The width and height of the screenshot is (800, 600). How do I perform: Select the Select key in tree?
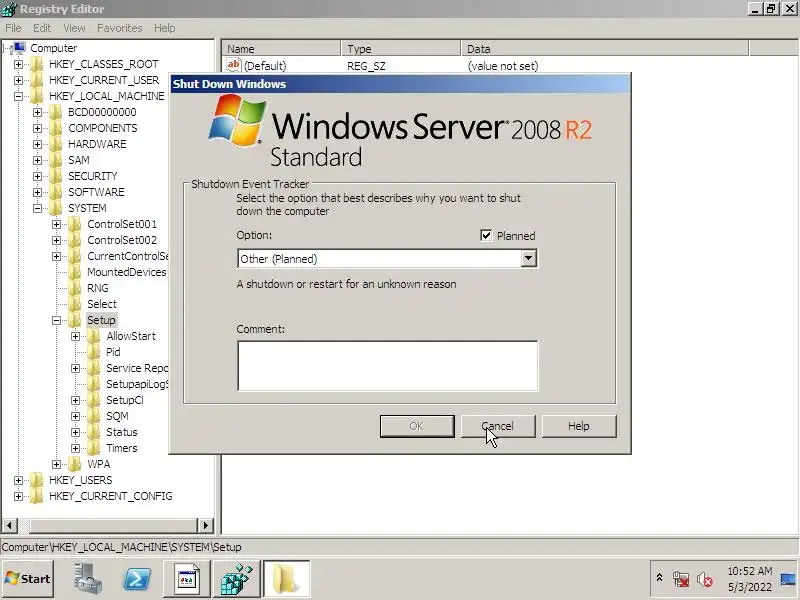coord(102,304)
